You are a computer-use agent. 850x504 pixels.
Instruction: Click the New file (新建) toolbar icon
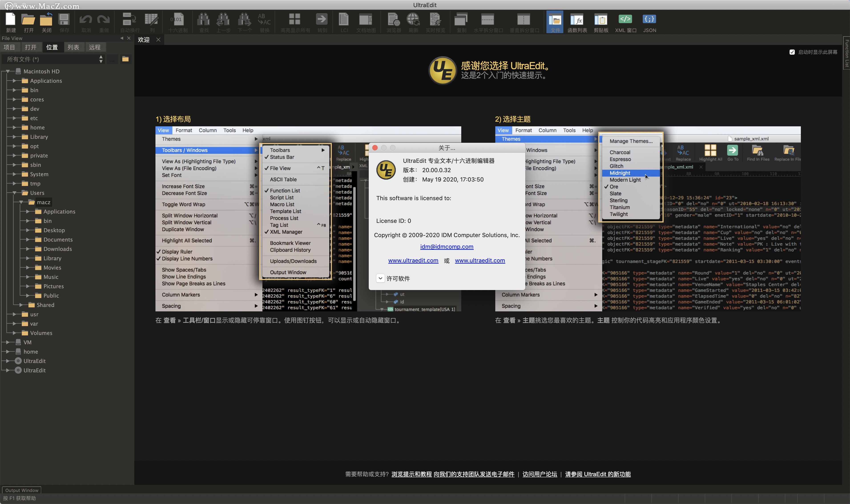(x=10, y=20)
